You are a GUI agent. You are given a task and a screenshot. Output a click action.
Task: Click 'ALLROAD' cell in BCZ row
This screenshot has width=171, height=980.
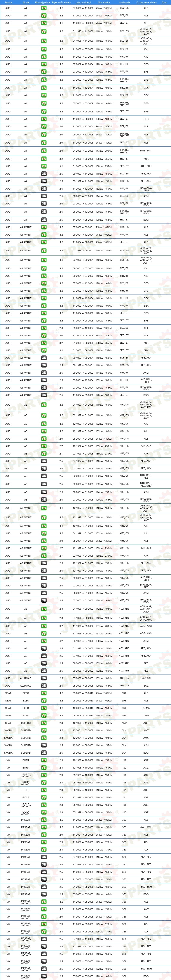(x=26, y=686)
